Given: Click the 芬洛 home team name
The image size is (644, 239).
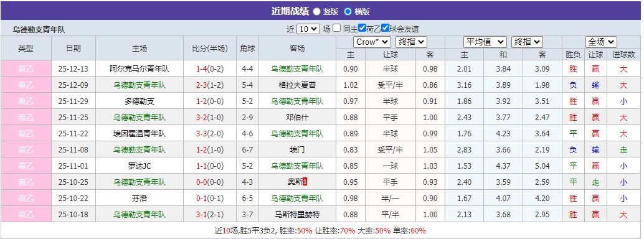Looking at the screenshot, I should point(140,199).
